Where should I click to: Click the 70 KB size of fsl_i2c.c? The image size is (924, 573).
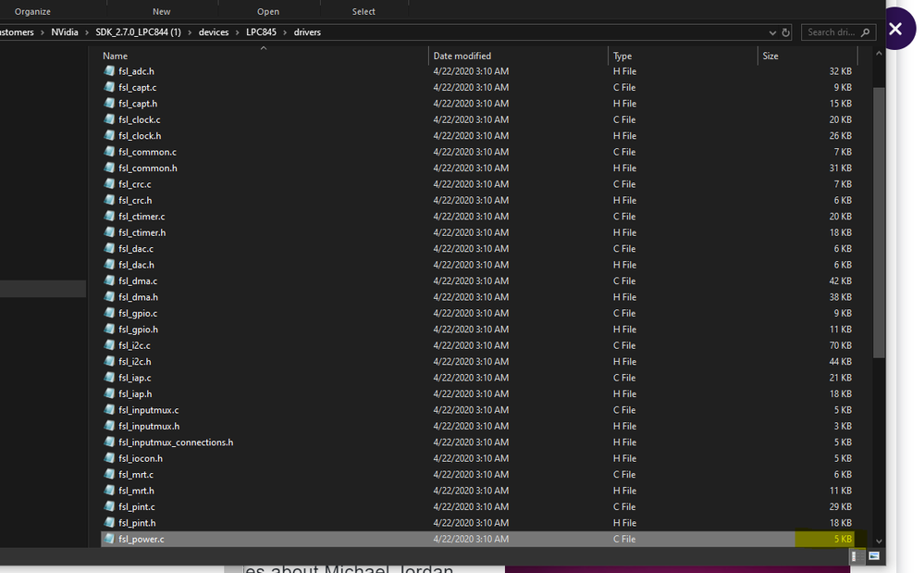click(841, 345)
